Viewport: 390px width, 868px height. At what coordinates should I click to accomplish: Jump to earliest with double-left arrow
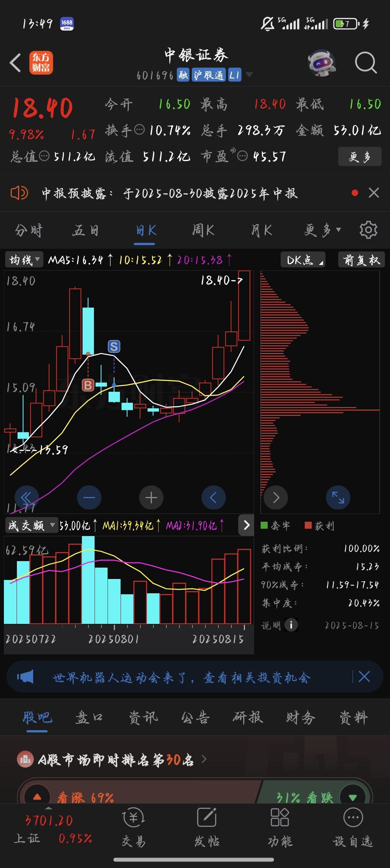point(27,497)
